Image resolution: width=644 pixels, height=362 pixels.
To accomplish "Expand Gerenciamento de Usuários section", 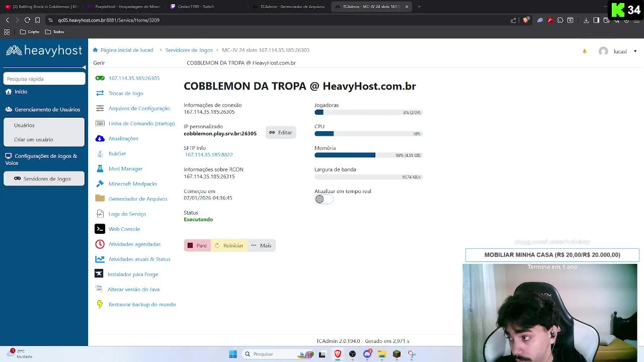I will pyautogui.click(x=43, y=109).
